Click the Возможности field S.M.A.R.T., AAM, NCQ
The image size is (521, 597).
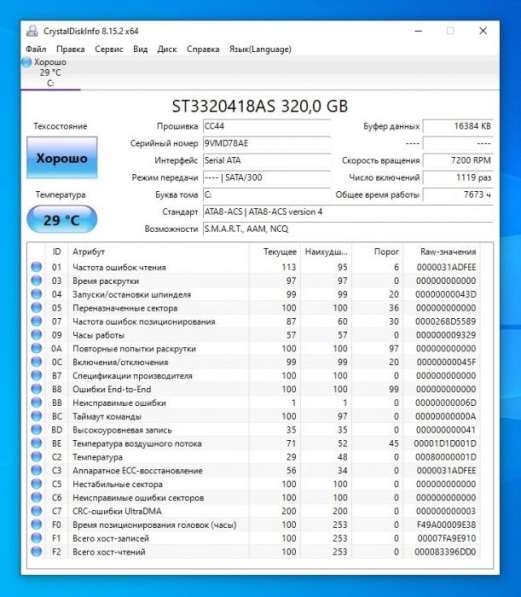tap(348, 229)
